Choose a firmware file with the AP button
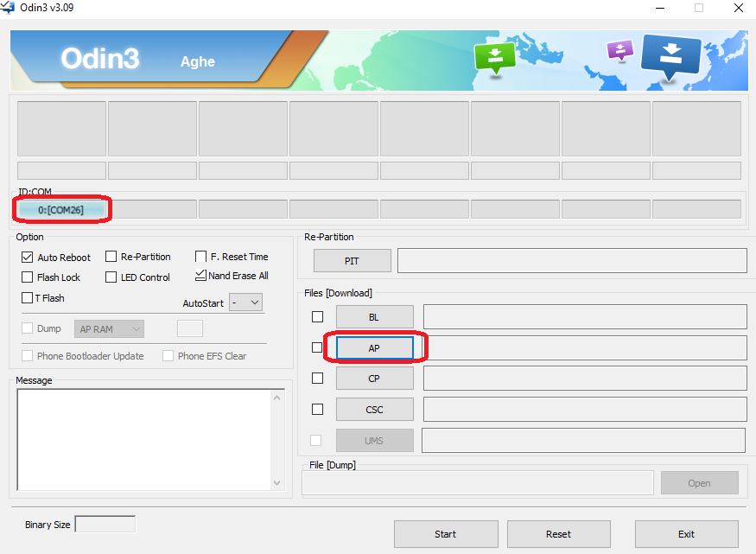 (x=375, y=347)
